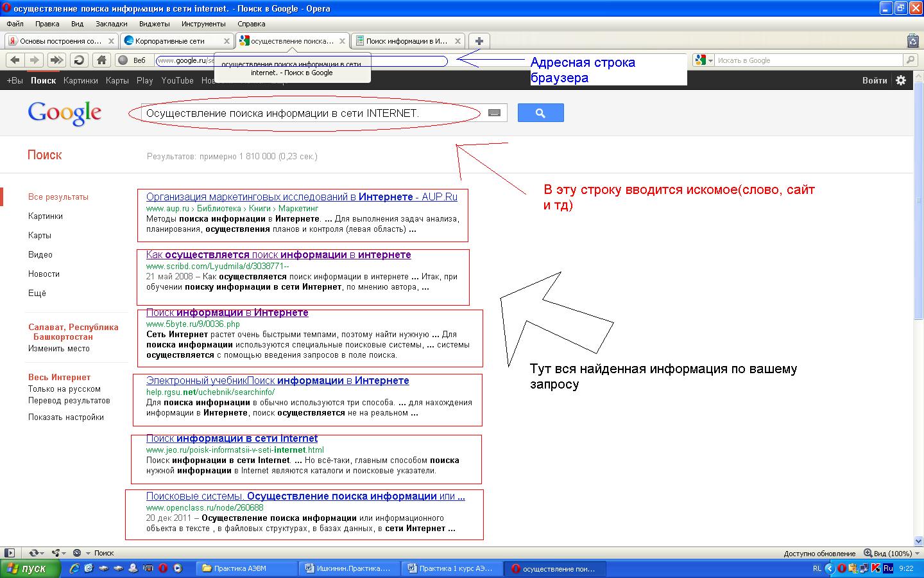Go to the home page icon

click(x=101, y=60)
